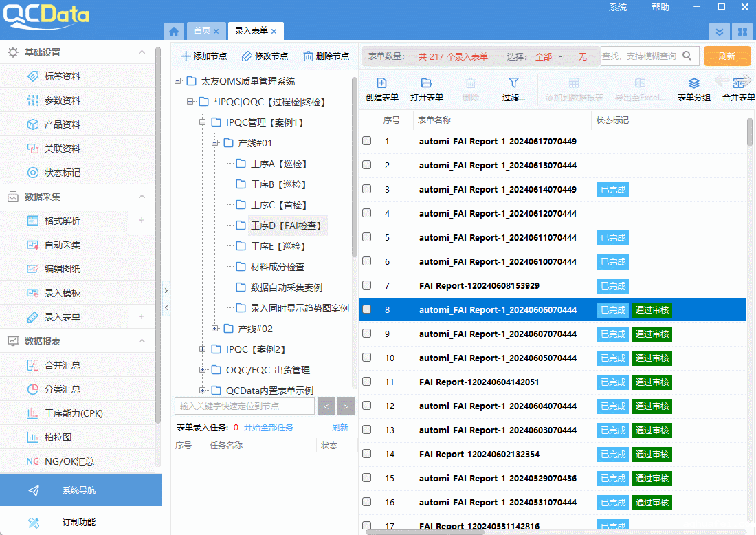Image resolution: width=756 pixels, height=535 pixels.
Task: Open form via 打开表单 toolbar icon
Action: [426, 83]
